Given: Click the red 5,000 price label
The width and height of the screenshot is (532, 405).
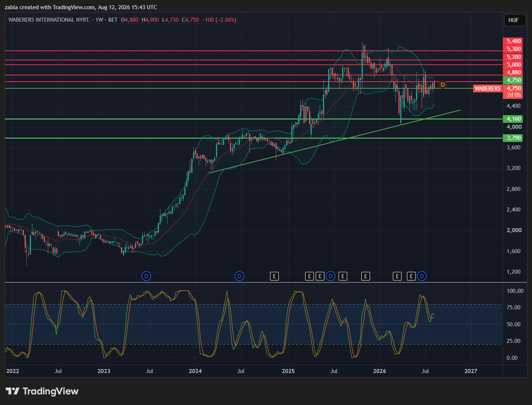Looking at the screenshot, I should click(x=514, y=65).
